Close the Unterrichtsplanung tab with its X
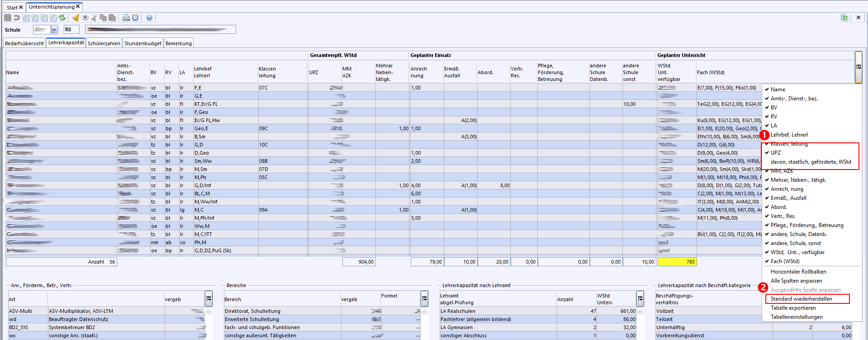The height and width of the screenshot is (340, 868). click(x=78, y=6)
